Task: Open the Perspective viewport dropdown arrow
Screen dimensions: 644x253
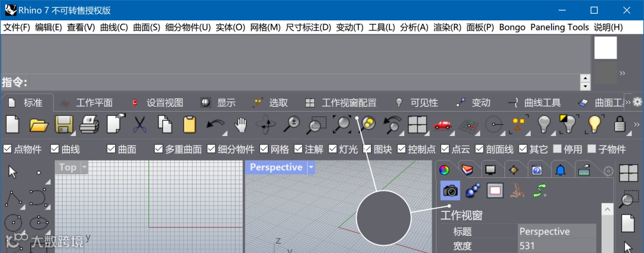Action: click(x=311, y=167)
